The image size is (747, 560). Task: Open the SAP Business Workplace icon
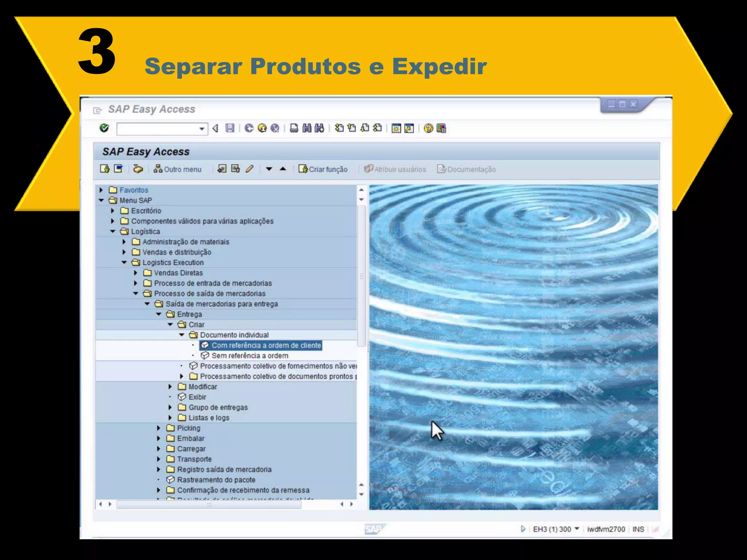tap(138, 169)
